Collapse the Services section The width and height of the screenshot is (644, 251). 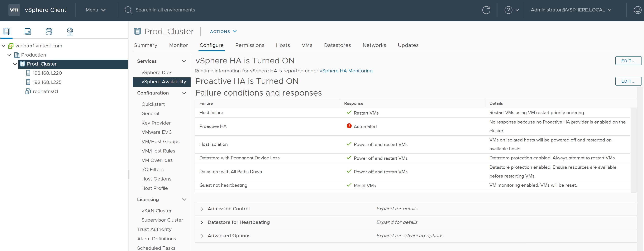(184, 61)
